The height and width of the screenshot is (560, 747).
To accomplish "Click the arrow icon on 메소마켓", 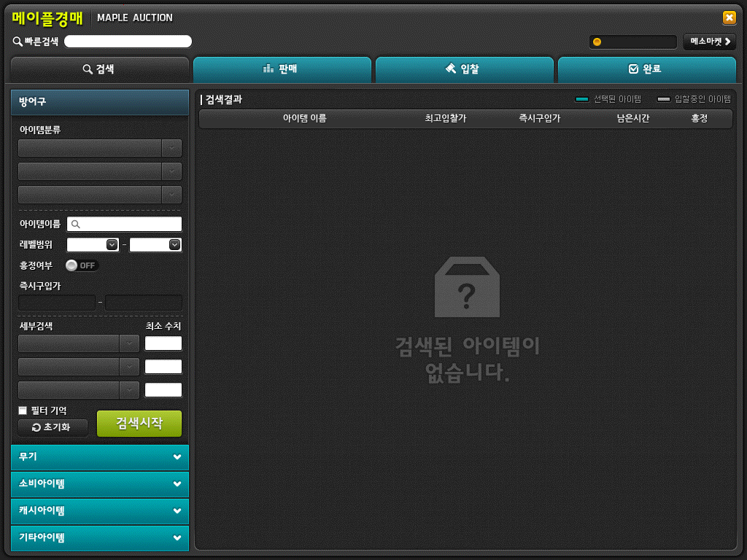I will coord(727,42).
